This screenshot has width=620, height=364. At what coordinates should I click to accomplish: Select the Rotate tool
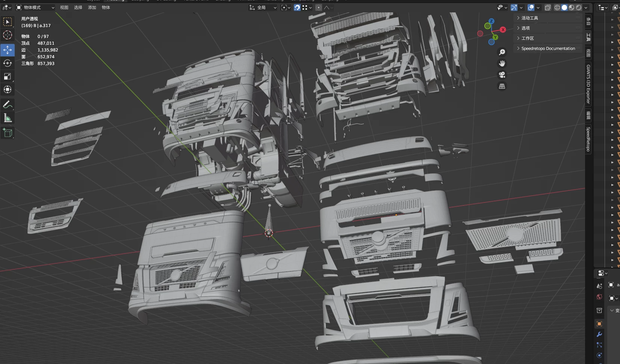click(8, 63)
